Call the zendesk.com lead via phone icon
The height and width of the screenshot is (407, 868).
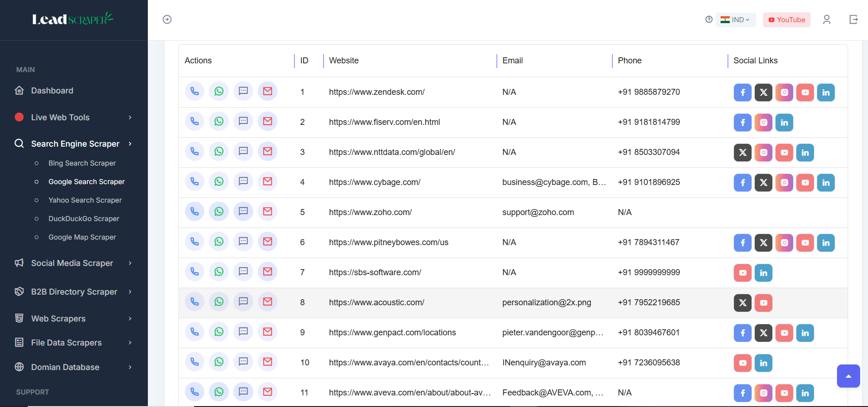pos(195,92)
